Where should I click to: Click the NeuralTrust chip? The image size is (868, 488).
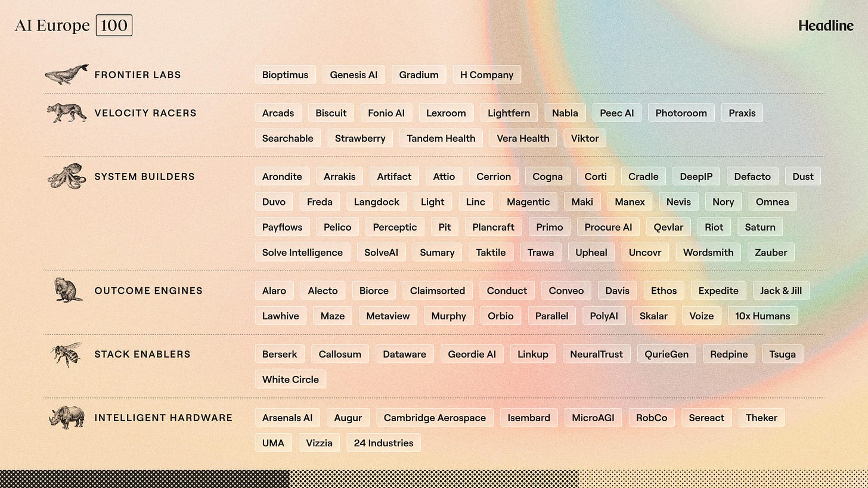(596, 354)
